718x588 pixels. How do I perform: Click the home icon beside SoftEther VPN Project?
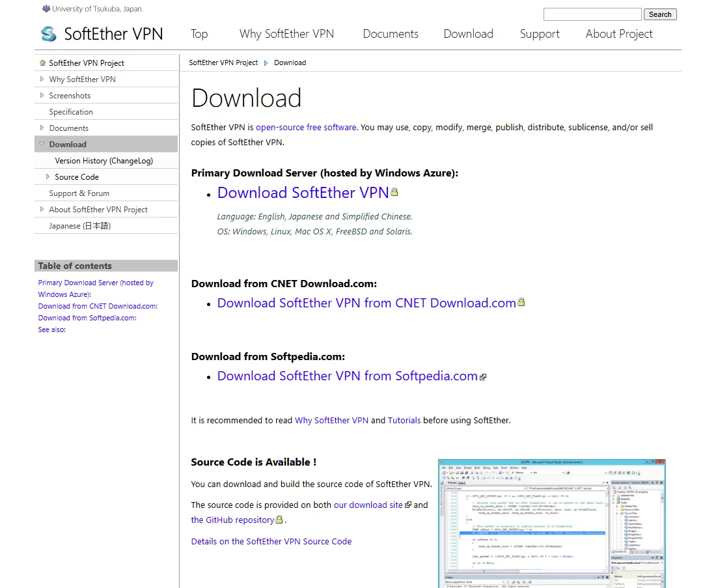42,63
